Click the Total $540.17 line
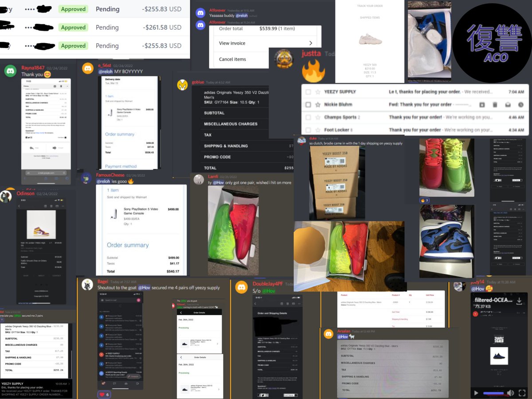 point(143,271)
